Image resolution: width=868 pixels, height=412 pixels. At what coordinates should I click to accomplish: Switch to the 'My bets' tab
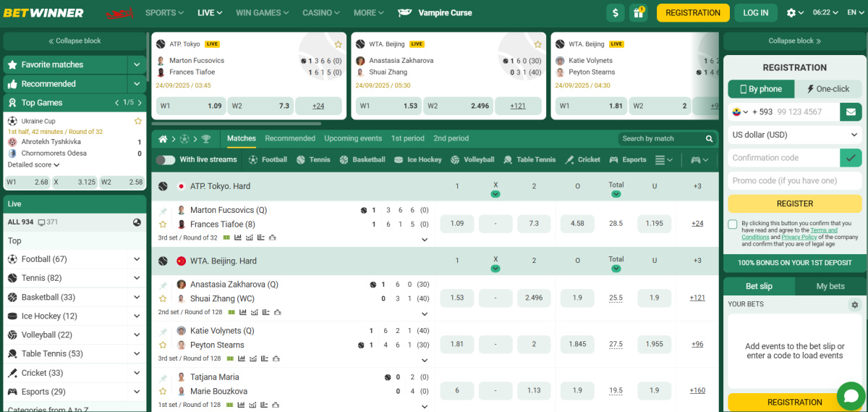tap(830, 286)
